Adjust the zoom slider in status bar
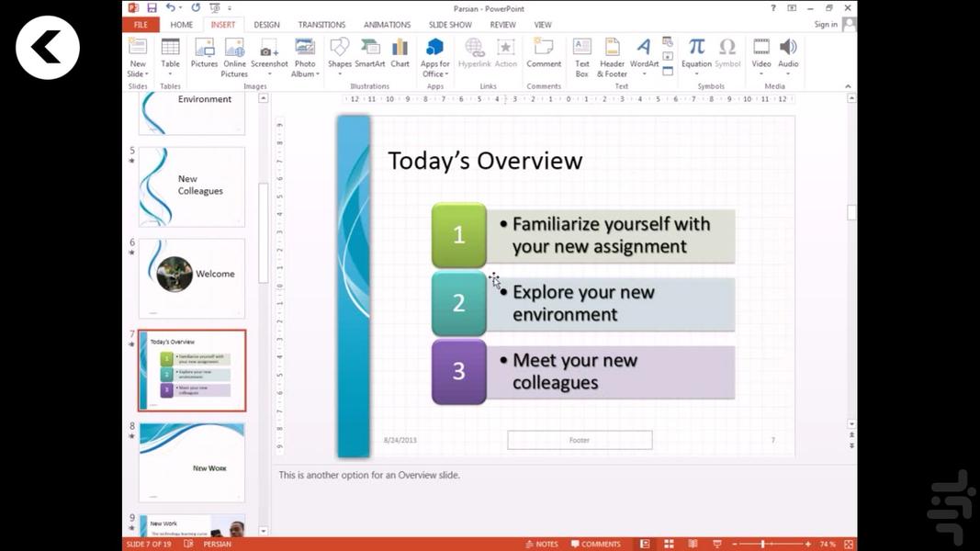 pyautogui.click(x=763, y=544)
